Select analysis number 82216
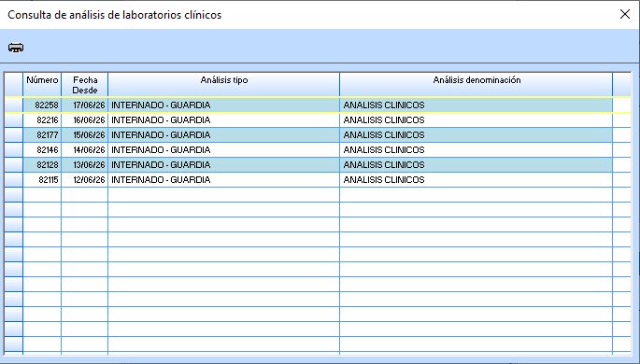Screen dimensions: 640x364 (48, 120)
